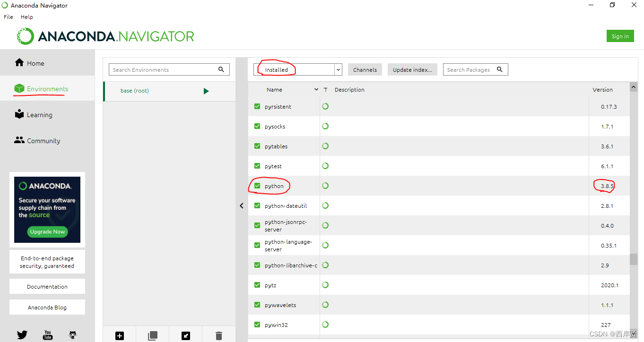
Task: Click the Import environment icon
Action: (186, 336)
